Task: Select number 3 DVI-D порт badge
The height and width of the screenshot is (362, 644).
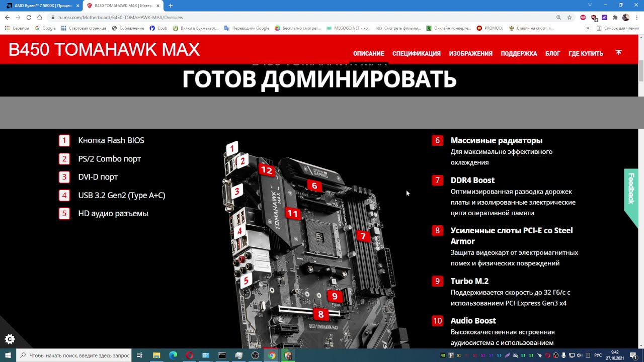Action: click(x=64, y=177)
